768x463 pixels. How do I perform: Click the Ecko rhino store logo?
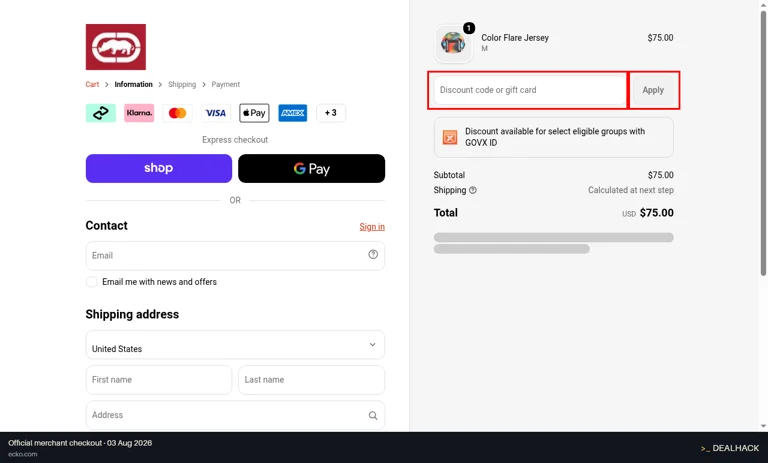pyautogui.click(x=116, y=47)
